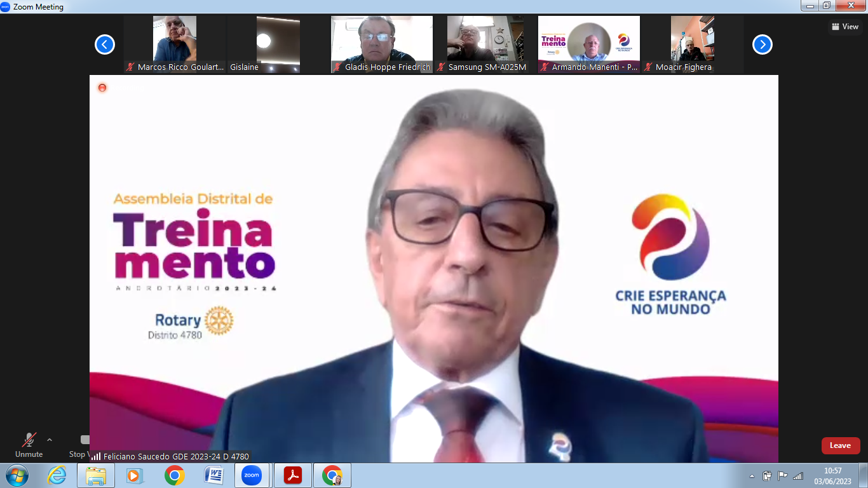This screenshot has width=868, height=488.
Task: Expand audio options chevron beside Unmute
Action: (x=50, y=440)
